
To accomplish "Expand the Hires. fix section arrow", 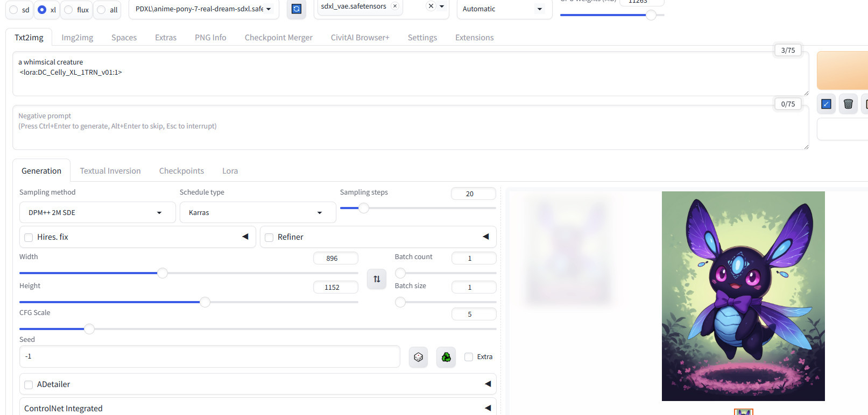I will click(245, 237).
